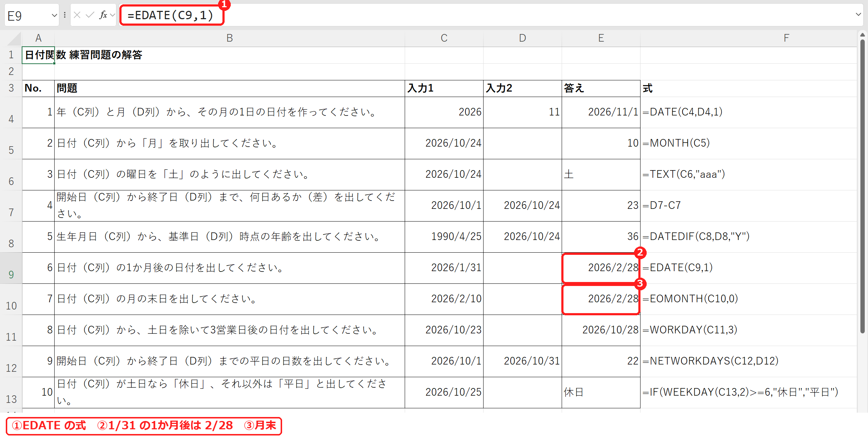Viewport: 868px width, 438px height.
Task: Click answer cell 土 in row 6
Action: [601, 174]
